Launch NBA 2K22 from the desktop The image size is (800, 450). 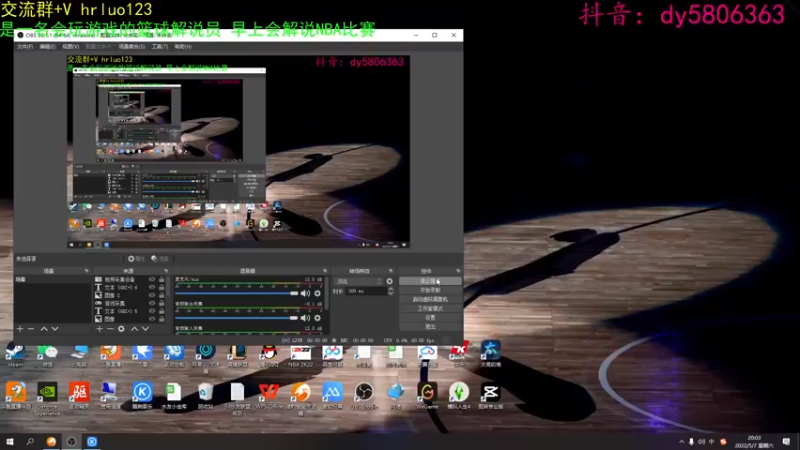pyautogui.click(x=301, y=354)
